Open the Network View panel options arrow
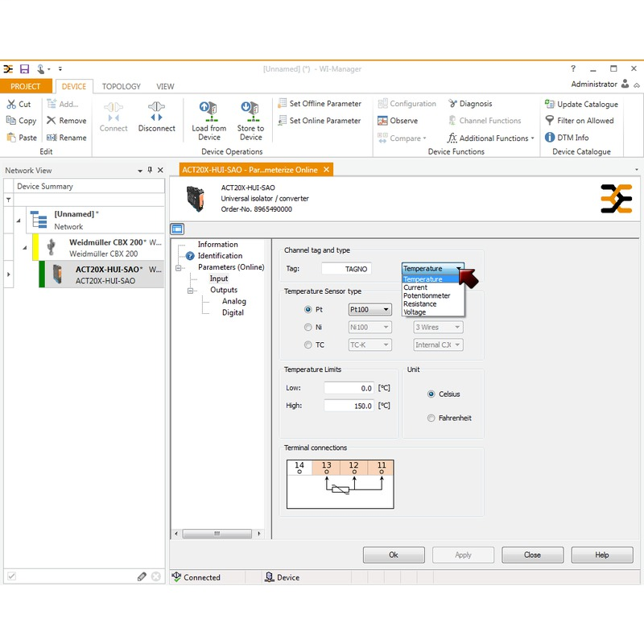Image resolution: width=644 pixels, height=644 pixels. 140,171
